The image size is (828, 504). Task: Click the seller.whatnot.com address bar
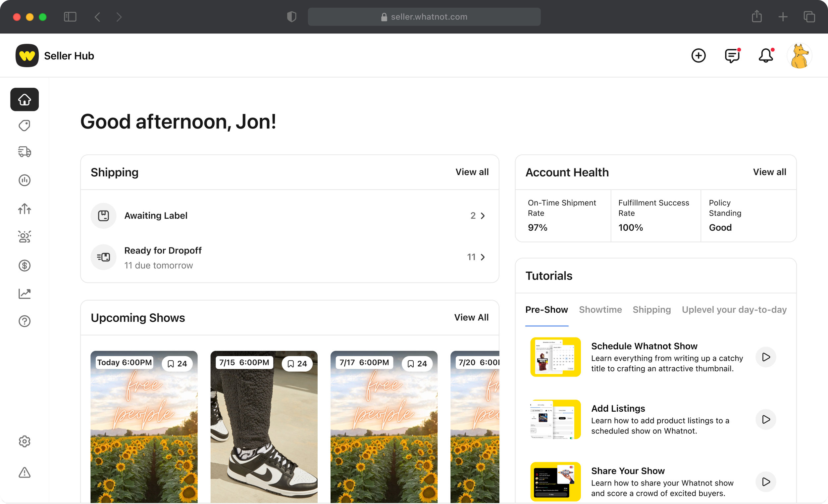tap(424, 17)
